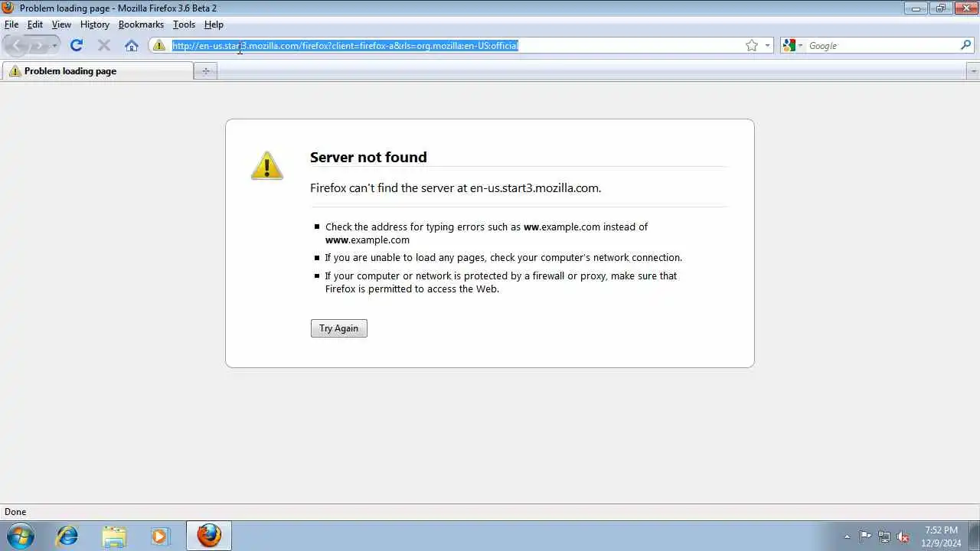
Task: Open the Action Center flag icon
Action: pyautogui.click(x=865, y=536)
